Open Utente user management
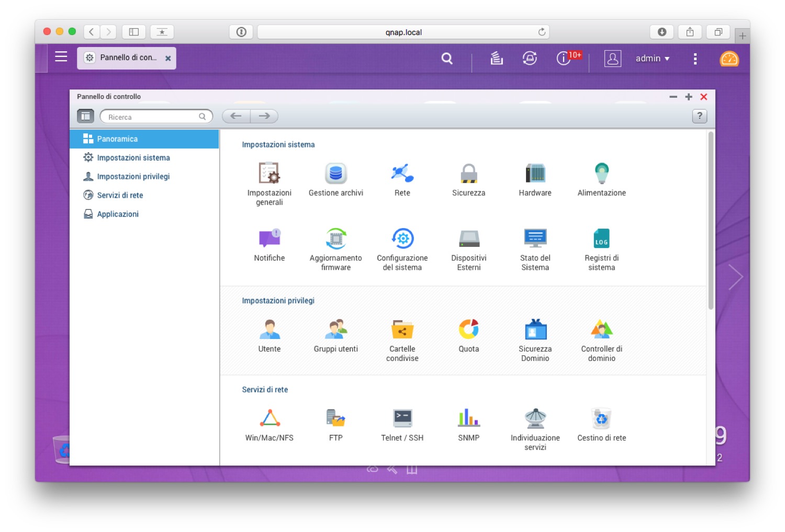The height and width of the screenshot is (532, 785). (270, 336)
